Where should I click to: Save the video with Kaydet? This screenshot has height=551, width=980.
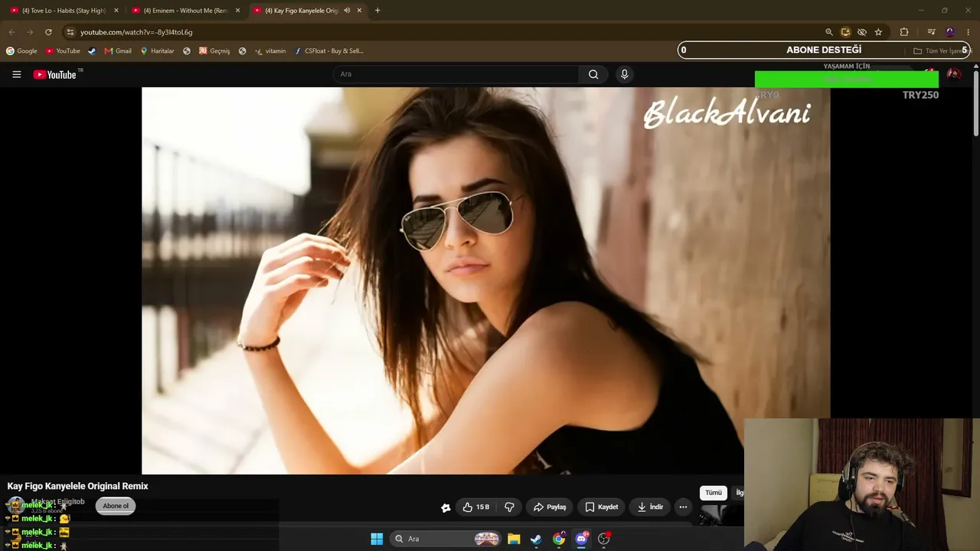tap(601, 507)
